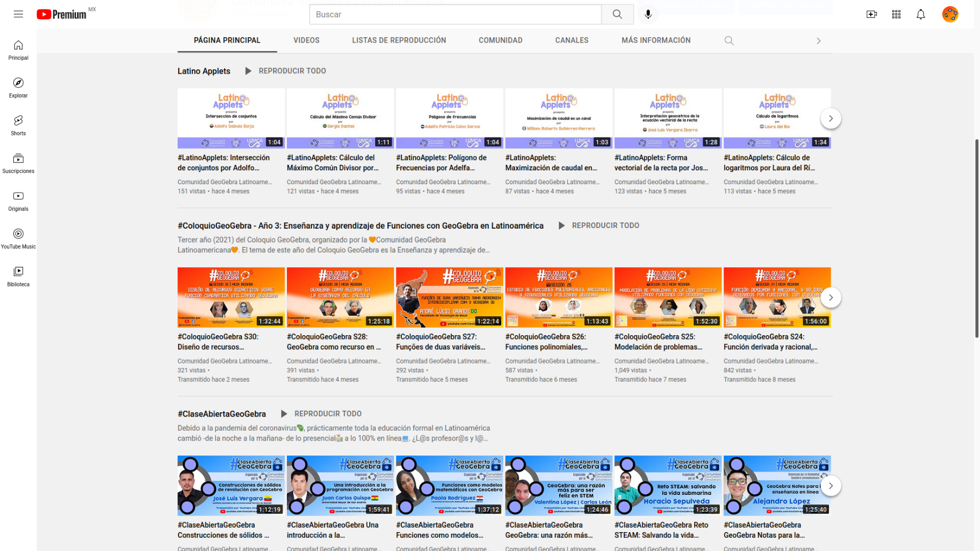
Task: Open the ColoquioGeoGebra S27 video thumbnail
Action: tap(449, 297)
